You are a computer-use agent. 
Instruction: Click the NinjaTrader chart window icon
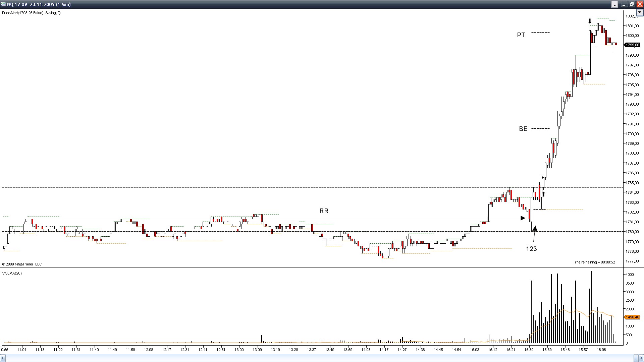coord(3,4)
